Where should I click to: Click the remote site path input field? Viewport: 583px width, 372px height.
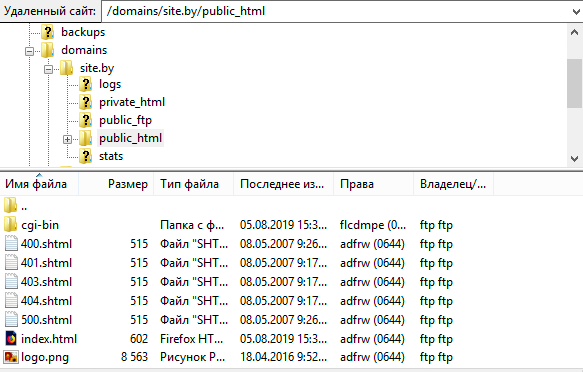(335, 11)
